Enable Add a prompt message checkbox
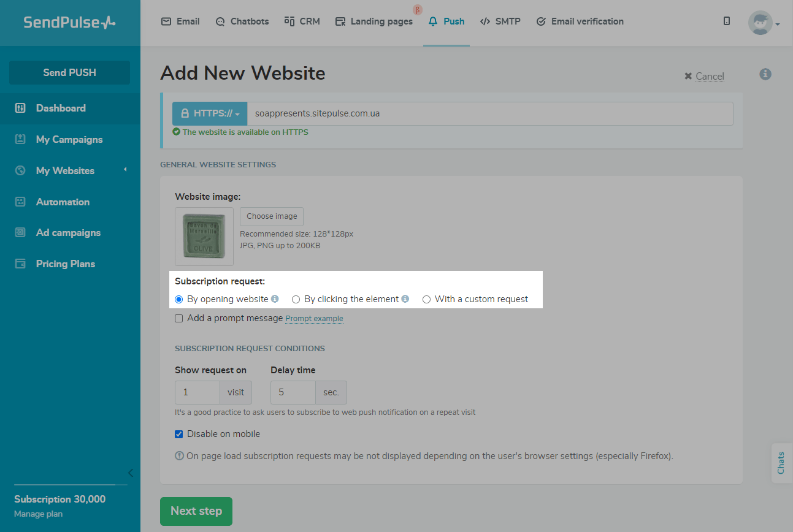This screenshot has height=532, width=793. click(179, 319)
